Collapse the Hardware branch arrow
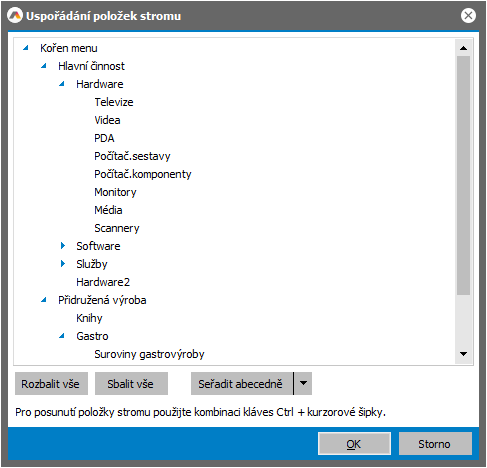The image size is (487, 468). [x=62, y=84]
